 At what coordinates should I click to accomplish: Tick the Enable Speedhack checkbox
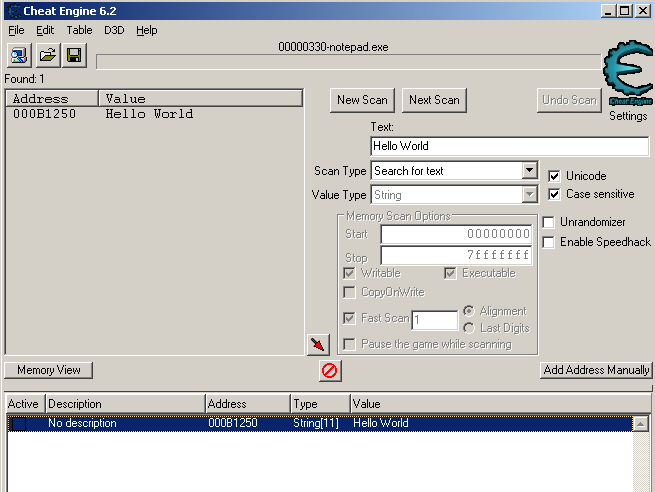(x=548, y=242)
